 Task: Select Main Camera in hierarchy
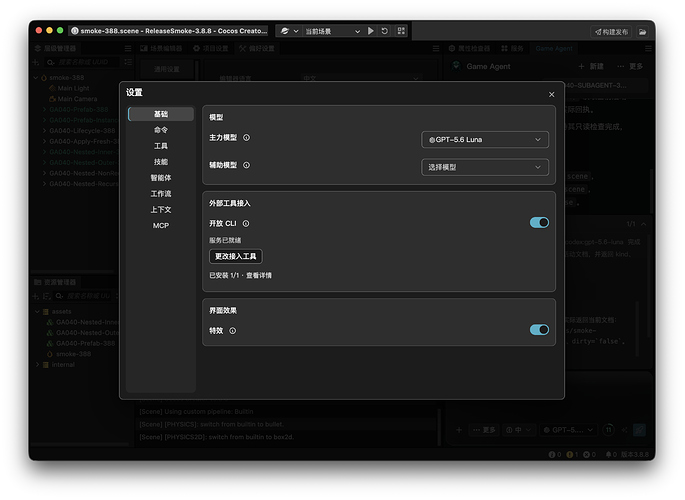tap(77, 99)
